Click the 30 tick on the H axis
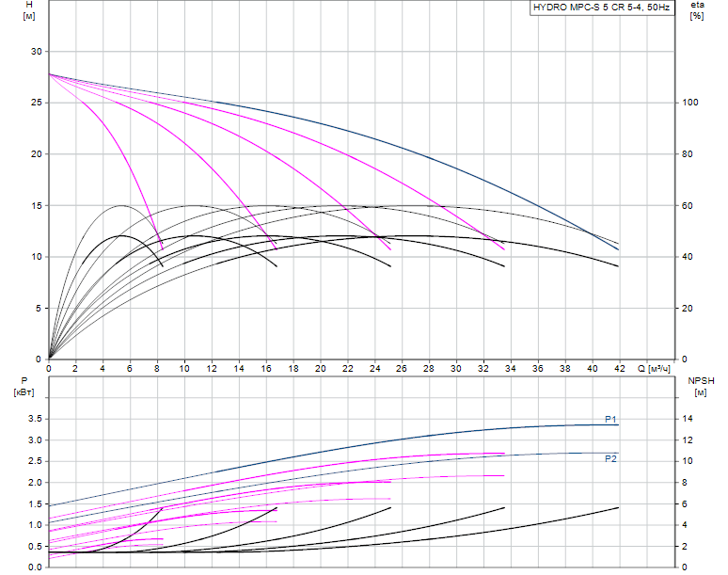Viewport: 728px width, 575px height. (x=36, y=52)
